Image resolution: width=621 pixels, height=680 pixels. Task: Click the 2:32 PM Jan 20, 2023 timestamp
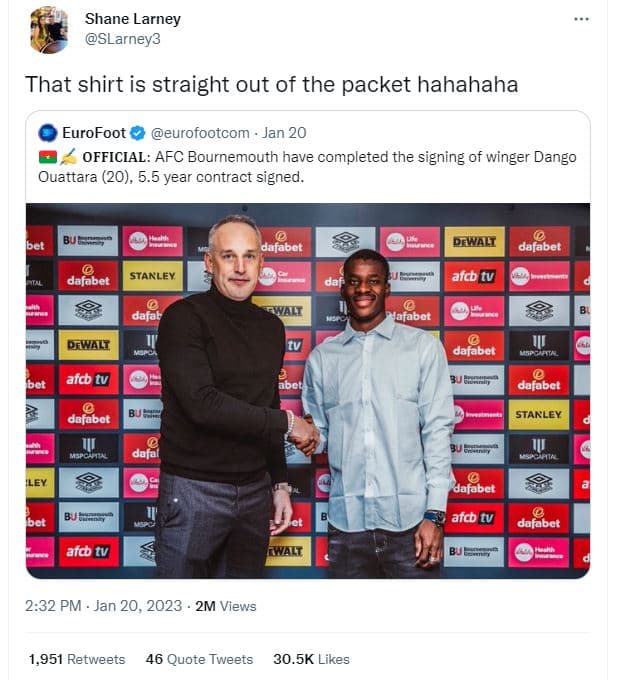click(103, 606)
